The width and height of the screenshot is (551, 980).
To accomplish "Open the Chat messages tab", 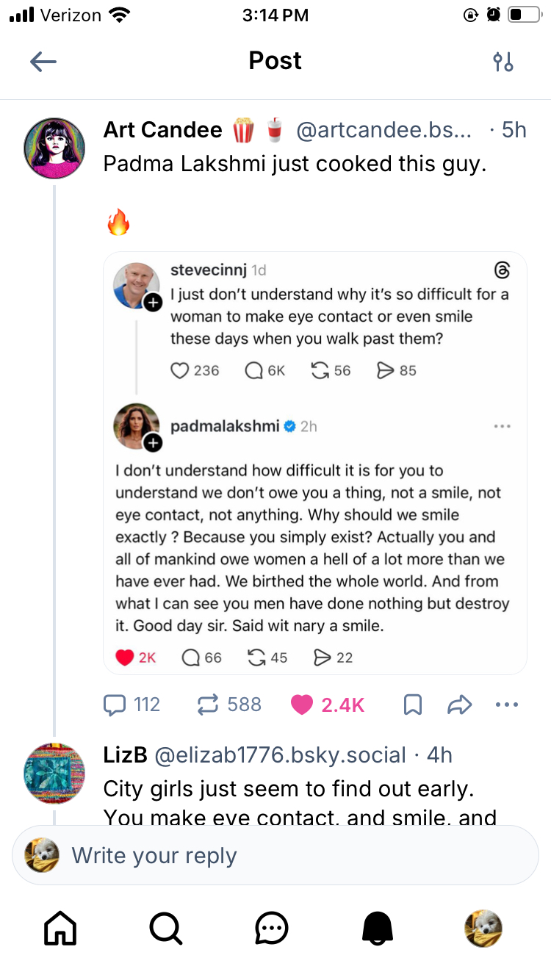I will [272, 928].
